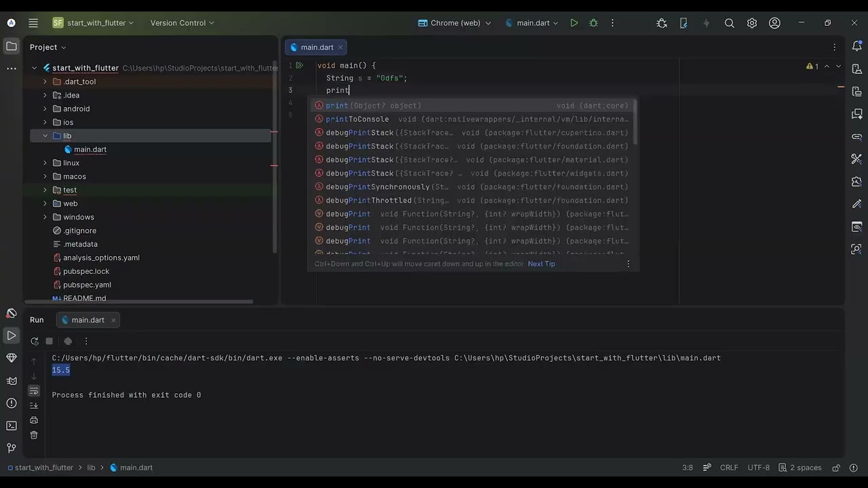Click the warning count indicator
Screen dimensions: 868x488
click(812, 66)
